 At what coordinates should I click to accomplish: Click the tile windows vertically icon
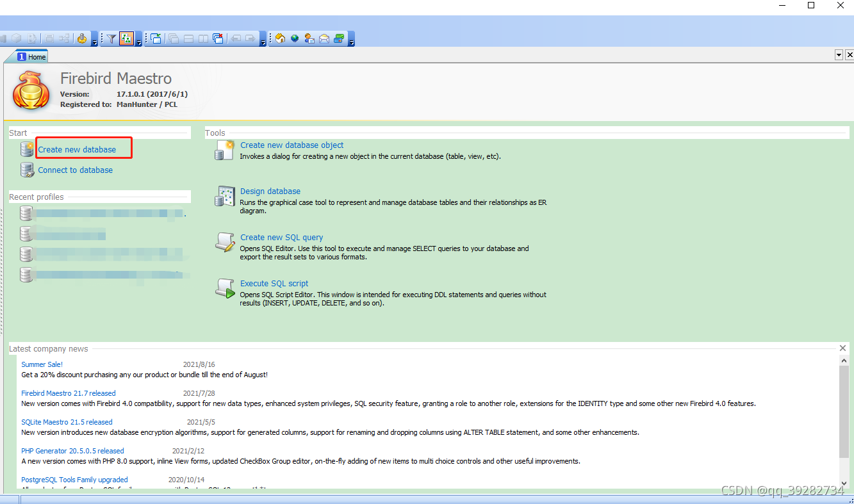203,39
